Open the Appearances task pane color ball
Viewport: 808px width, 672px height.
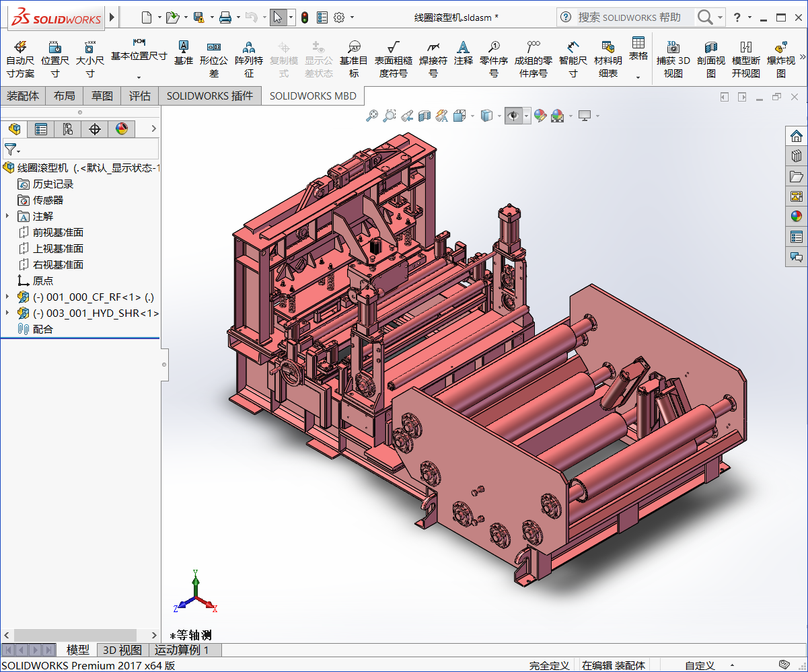tap(797, 216)
